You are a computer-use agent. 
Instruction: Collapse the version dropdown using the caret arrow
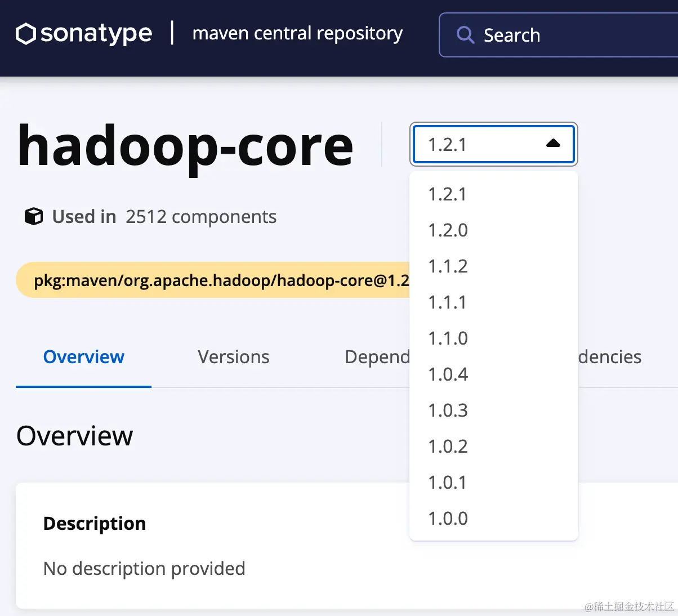coord(553,144)
